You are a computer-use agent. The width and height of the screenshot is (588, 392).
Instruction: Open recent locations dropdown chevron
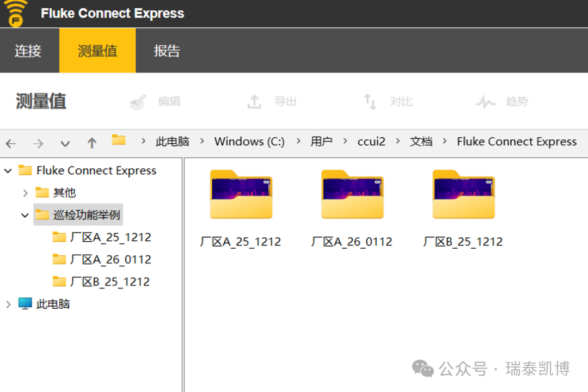(x=65, y=144)
